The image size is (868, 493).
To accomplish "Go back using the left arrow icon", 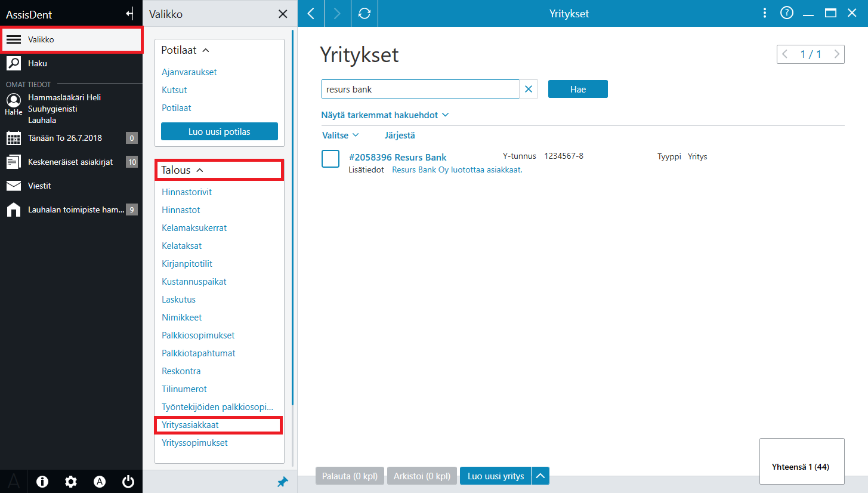I will (x=311, y=13).
